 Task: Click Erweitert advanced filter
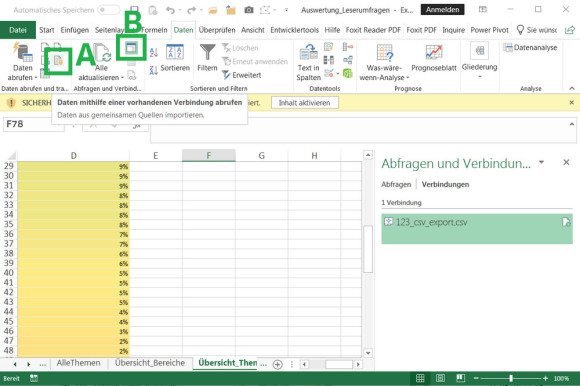[242, 75]
